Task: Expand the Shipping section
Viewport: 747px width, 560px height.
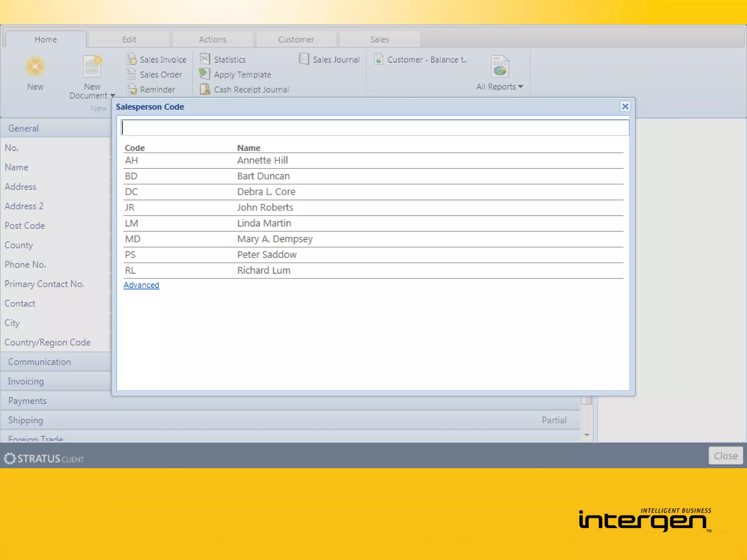Action: (290, 420)
